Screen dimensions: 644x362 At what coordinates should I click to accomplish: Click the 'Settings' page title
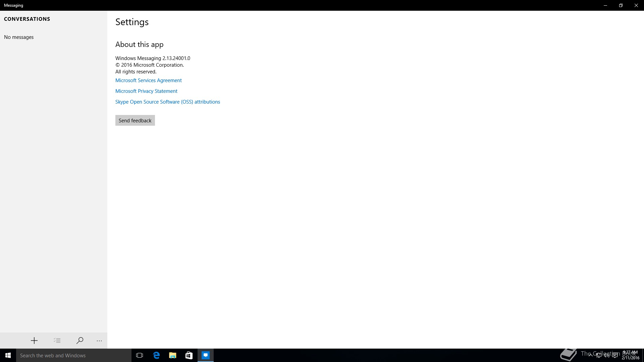(132, 22)
